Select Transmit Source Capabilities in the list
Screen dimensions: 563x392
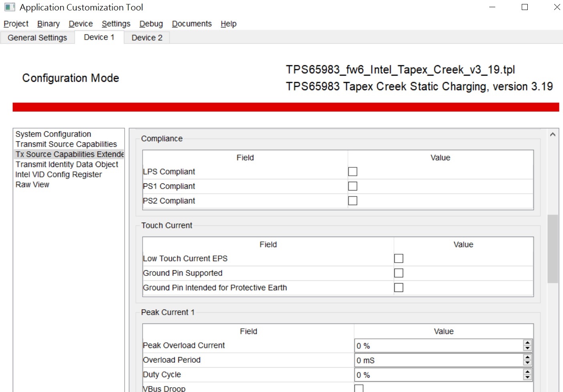66,144
